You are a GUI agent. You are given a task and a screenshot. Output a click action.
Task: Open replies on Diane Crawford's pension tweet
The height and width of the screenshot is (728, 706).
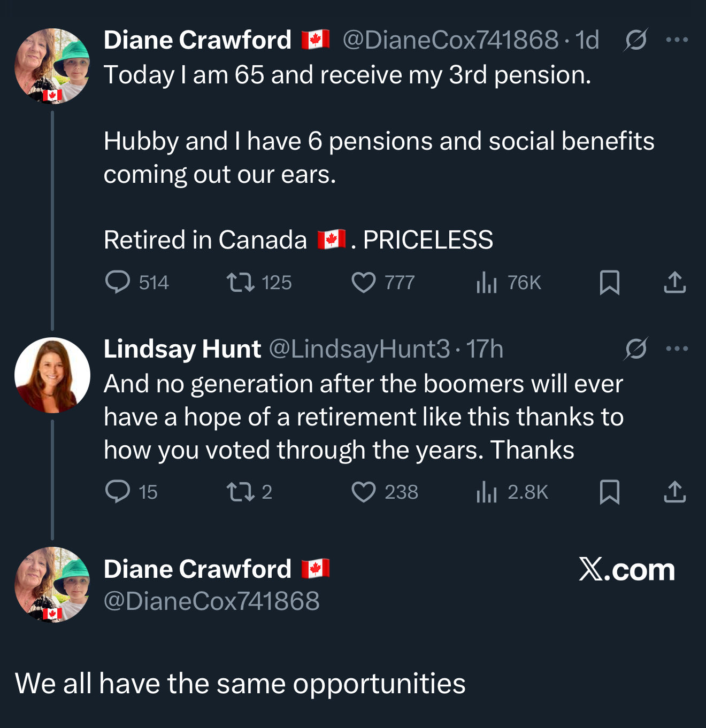(137, 282)
